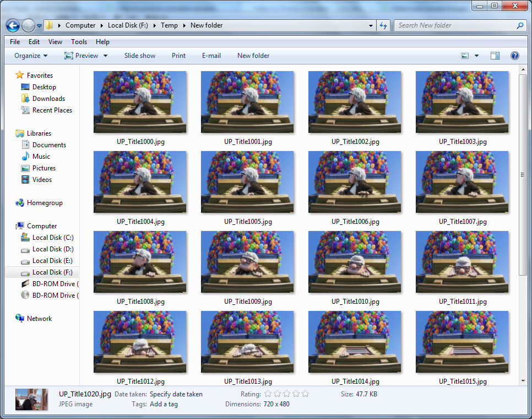Open the Organize dropdown
This screenshot has height=419, width=532.
coord(31,56)
